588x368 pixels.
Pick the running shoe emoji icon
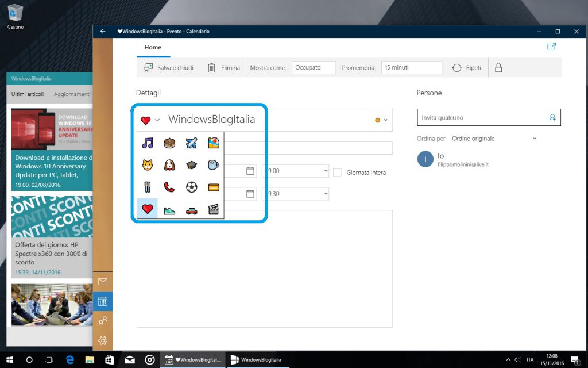(x=169, y=210)
